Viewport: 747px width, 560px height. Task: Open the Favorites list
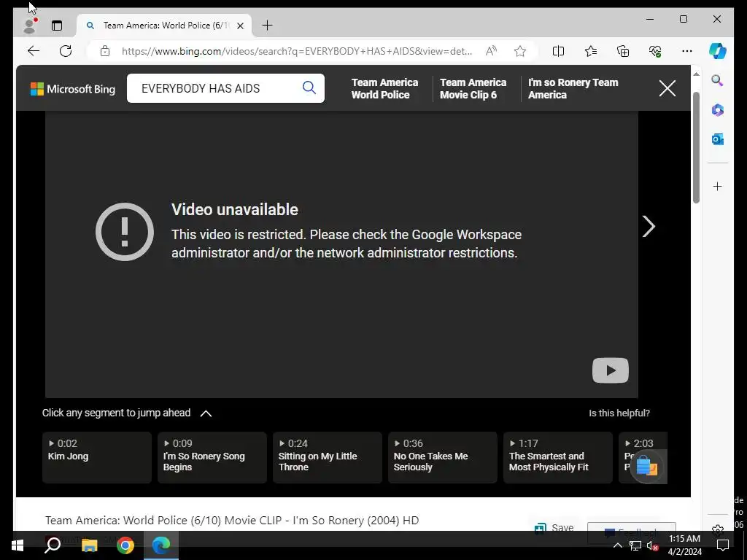coord(591,51)
